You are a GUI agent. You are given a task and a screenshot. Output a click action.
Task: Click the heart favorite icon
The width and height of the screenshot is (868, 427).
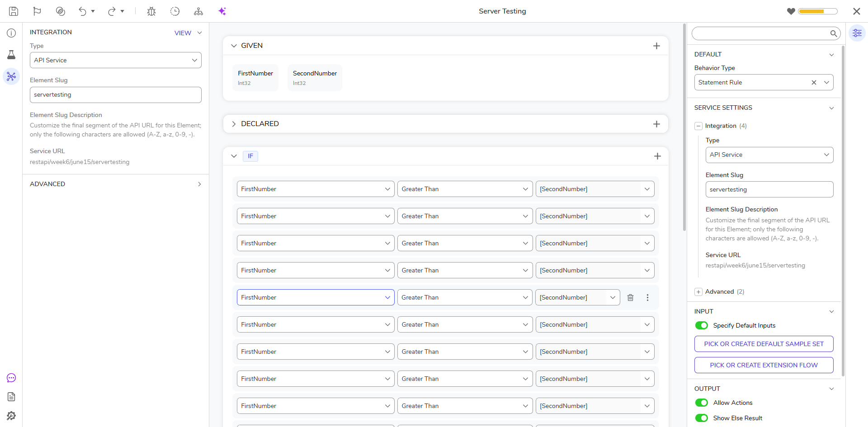(791, 11)
